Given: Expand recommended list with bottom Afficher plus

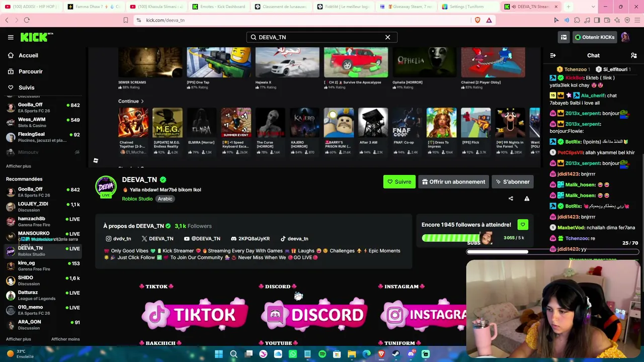Looking at the screenshot, I should click(19, 339).
